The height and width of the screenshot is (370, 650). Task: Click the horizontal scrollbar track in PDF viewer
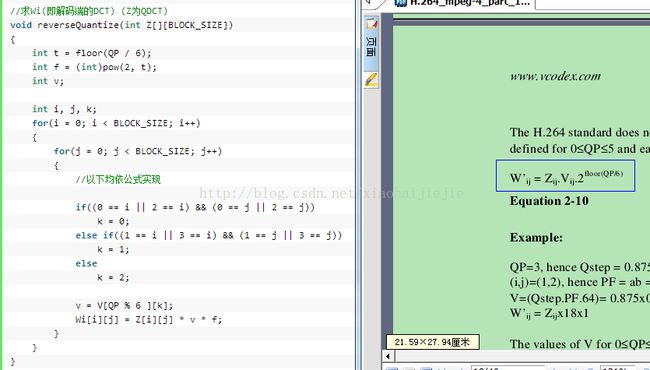522,356
